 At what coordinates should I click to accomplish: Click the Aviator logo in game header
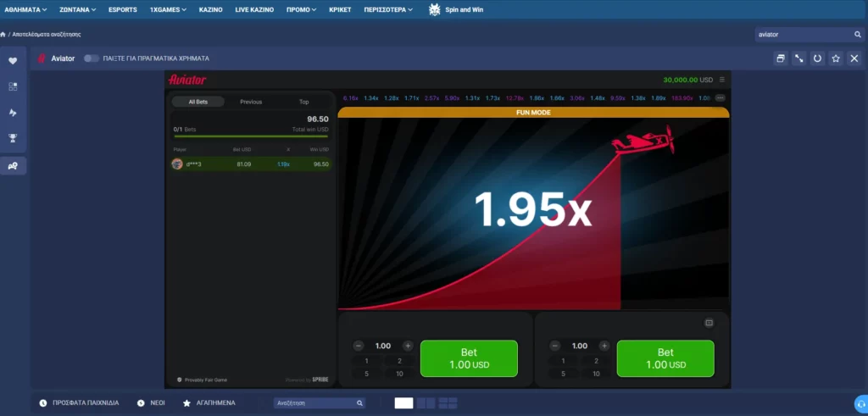click(187, 80)
